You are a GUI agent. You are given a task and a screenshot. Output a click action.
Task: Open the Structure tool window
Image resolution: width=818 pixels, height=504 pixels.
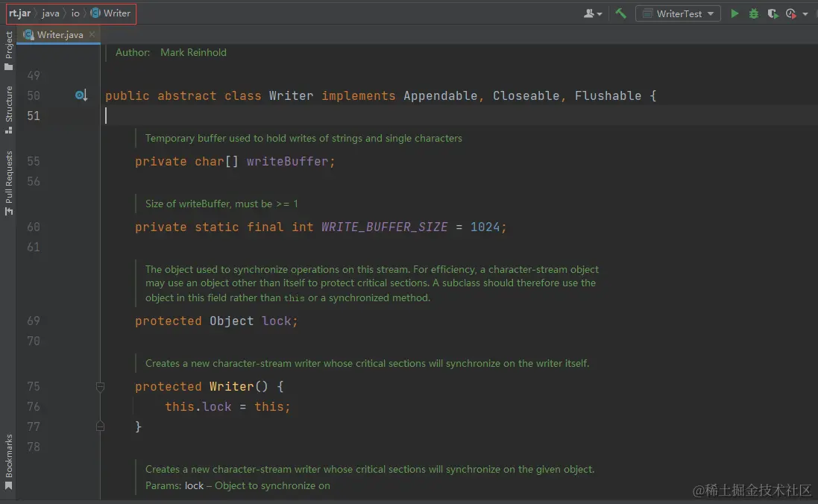8,110
